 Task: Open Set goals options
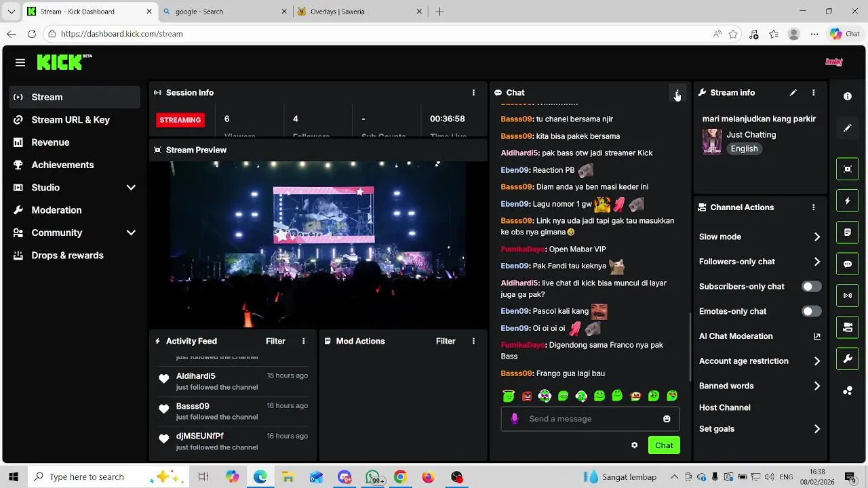[759, 429]
